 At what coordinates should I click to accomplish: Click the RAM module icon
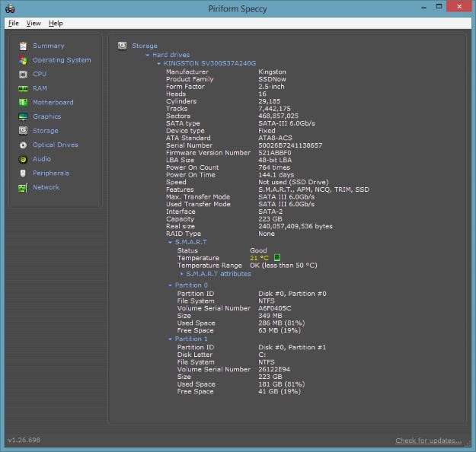23,88
